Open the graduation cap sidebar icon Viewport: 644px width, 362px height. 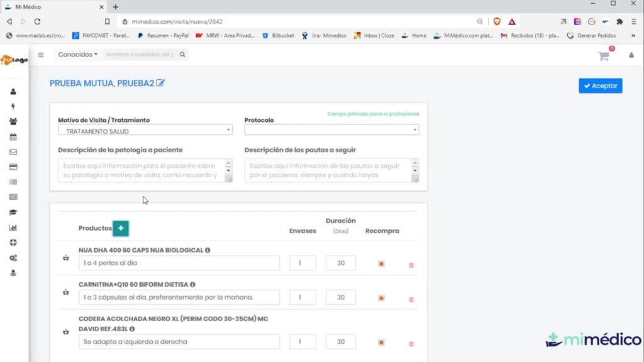pyautogui.click(x=13, y=212)
